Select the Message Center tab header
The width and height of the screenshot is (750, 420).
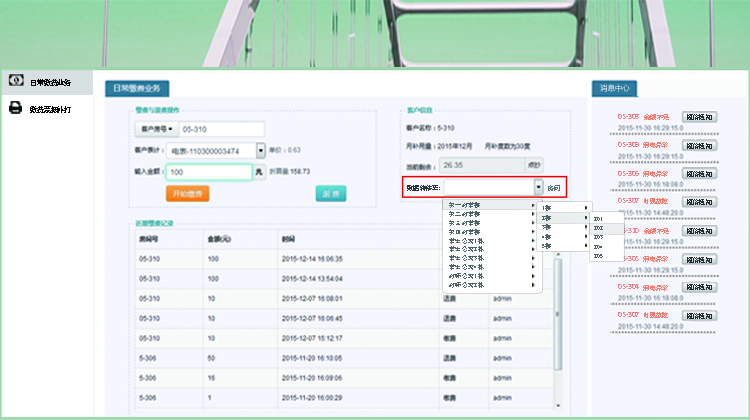(x=613, y=89)
